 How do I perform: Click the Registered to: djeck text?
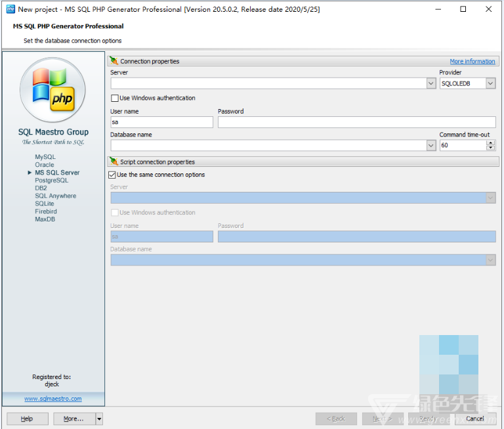click(51, 380)
